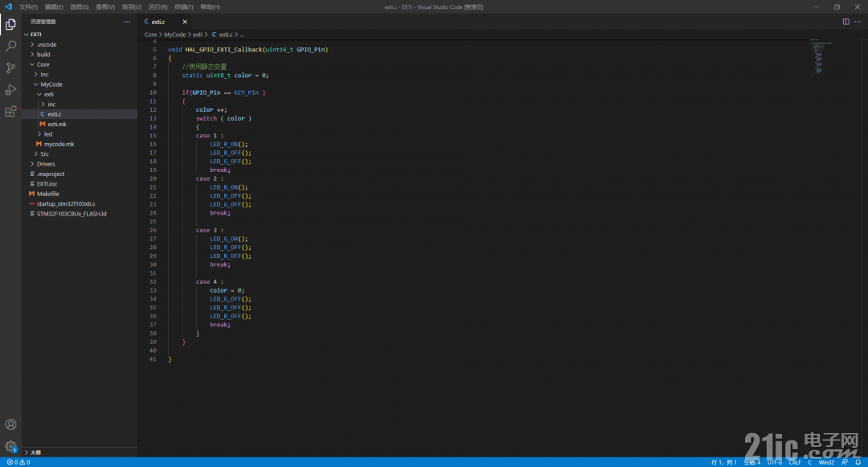The width and height of the screenshot is (868, 467).
Task: Change the CRLF line ending setting
Action: tap(795, 462)
